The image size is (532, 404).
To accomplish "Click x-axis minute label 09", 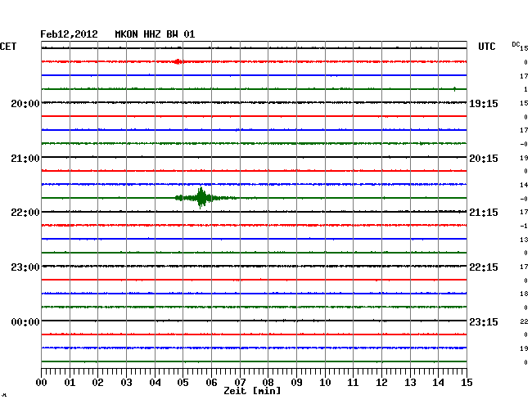I will coord(296,383).
